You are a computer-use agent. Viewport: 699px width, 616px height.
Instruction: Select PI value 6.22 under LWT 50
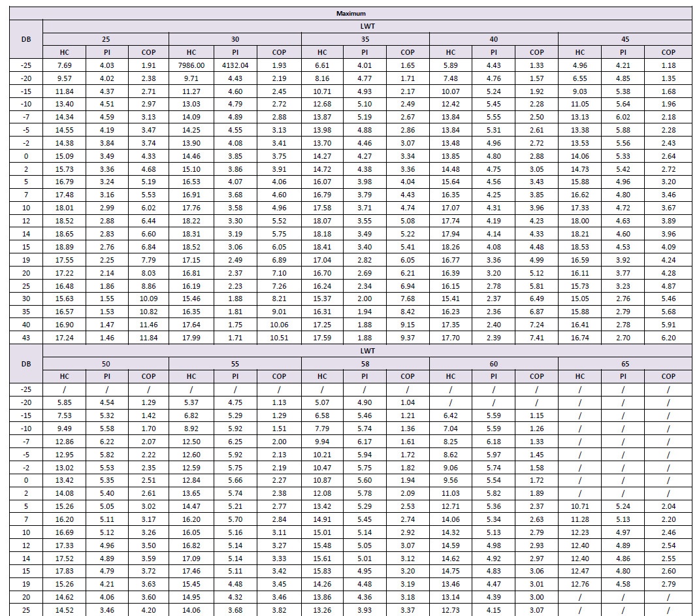pos(106,442)
